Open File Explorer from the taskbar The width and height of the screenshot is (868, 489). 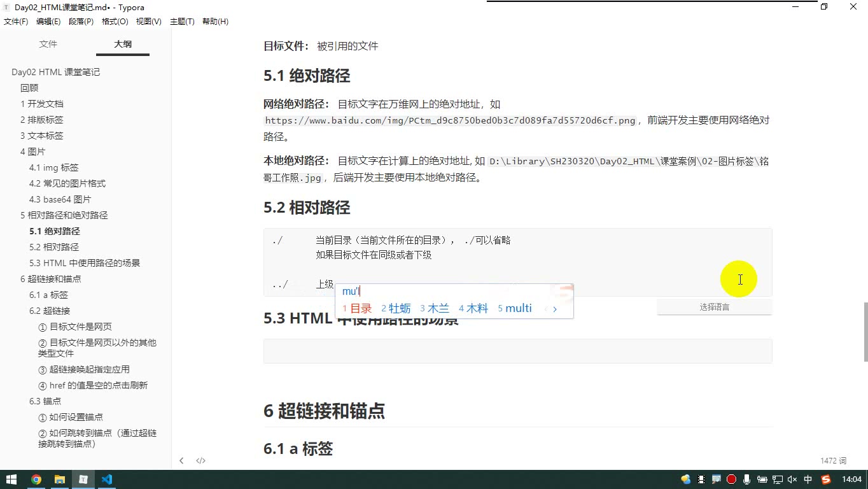[59, 479]
